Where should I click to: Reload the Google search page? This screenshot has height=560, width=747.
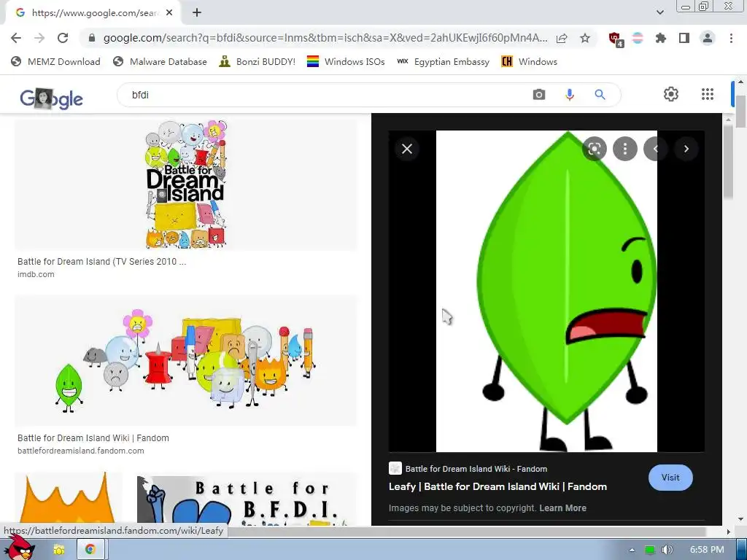click(x=63, y=38)
